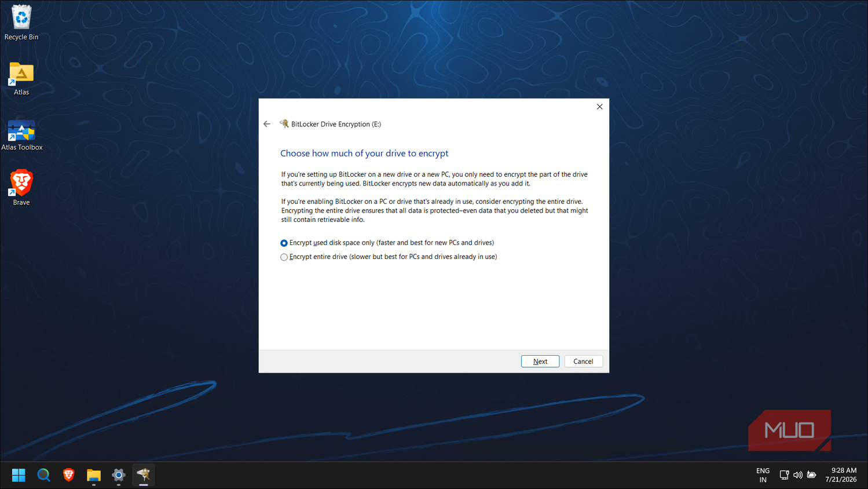Select the Brave browser desktop shortcut
The height and width of the screenshot is (489, 868).
coord(21,187)
